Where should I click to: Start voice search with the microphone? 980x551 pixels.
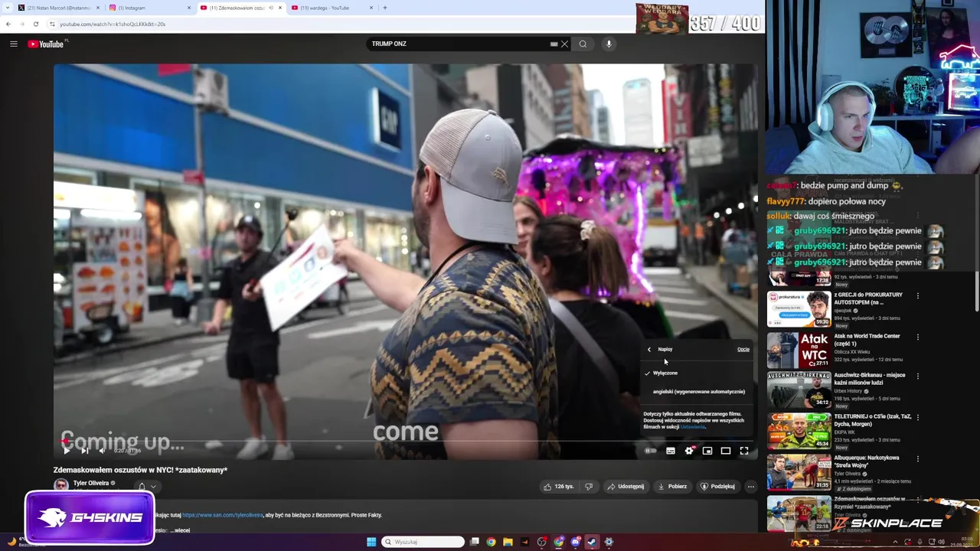pyautogui.click(x=609, y=44)
